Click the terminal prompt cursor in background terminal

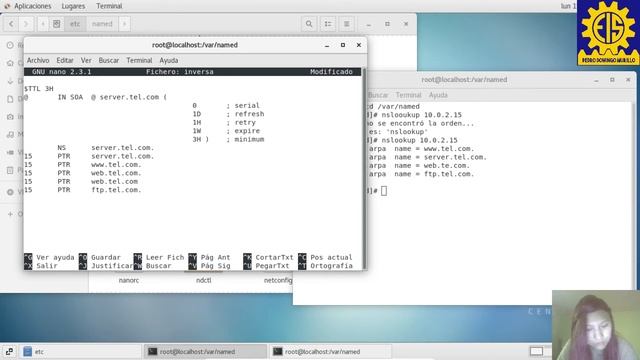[x=384, y=191]
